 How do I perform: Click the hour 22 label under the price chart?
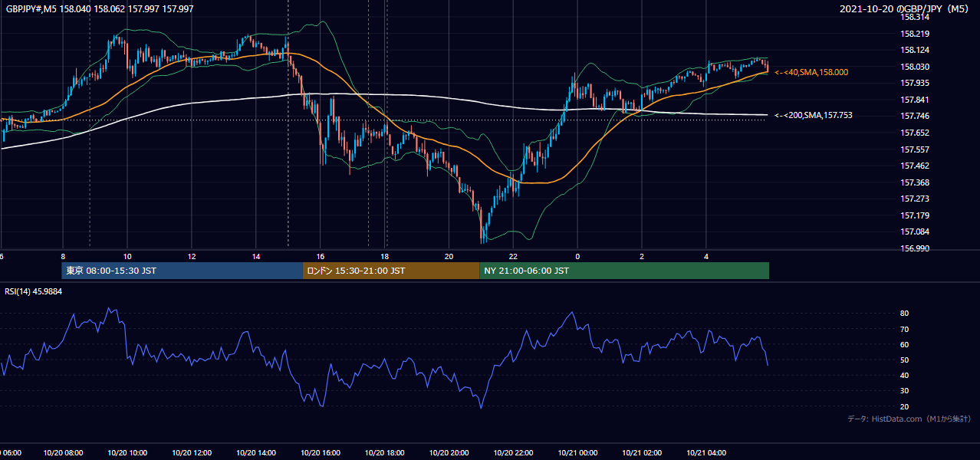513,256
